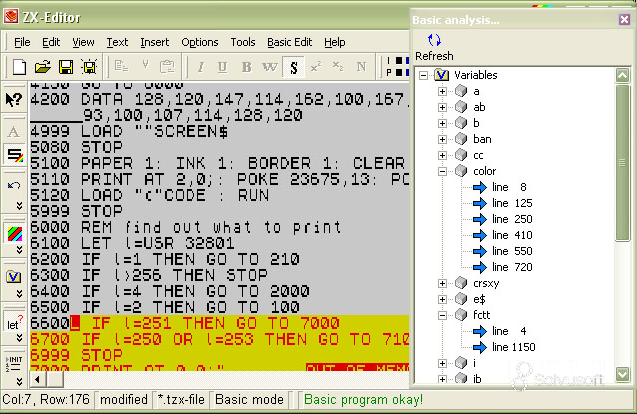Click the blue arrow icon beside line 125
Viewport: 637px width, 414px height.
pos(480,203)
